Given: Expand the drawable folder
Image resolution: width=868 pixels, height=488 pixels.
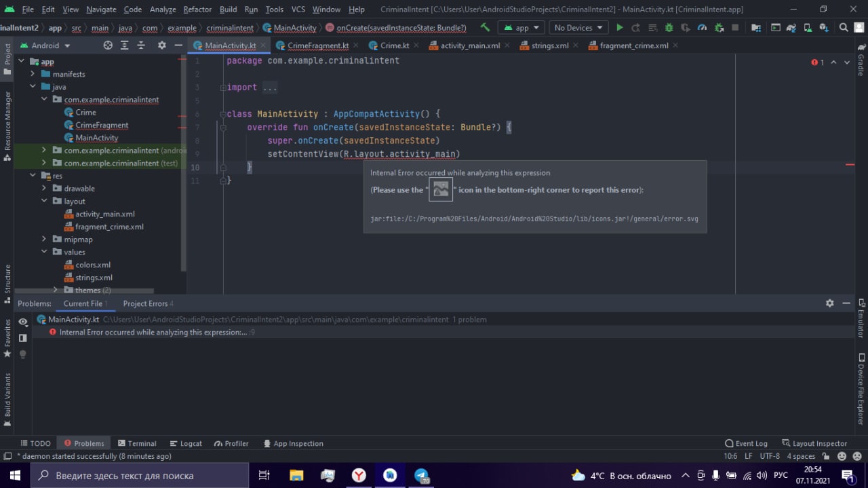Looking at the screenshot, I should (44, 189).
